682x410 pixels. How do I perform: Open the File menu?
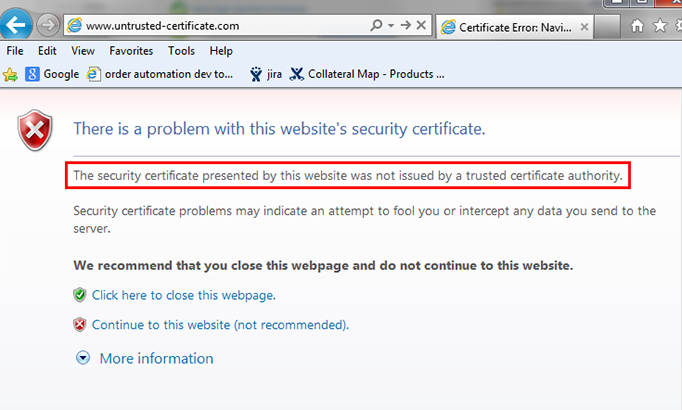[15, 51]
